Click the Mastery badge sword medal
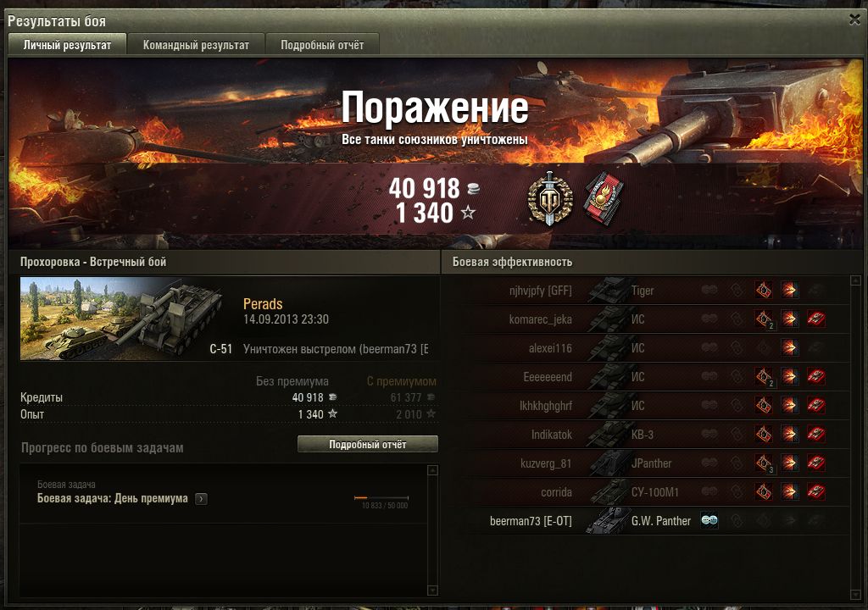This screenshot has width=868, height=610. (549, 198)
